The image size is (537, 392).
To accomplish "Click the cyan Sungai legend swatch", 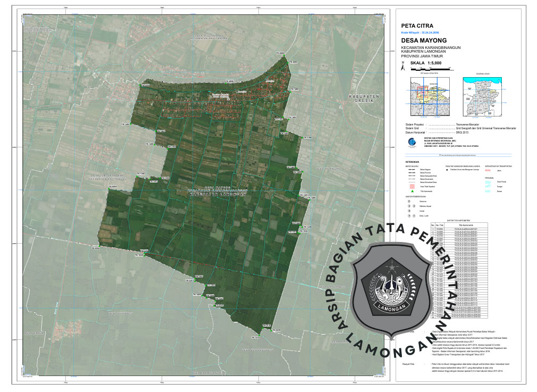I will click(488, 186).
